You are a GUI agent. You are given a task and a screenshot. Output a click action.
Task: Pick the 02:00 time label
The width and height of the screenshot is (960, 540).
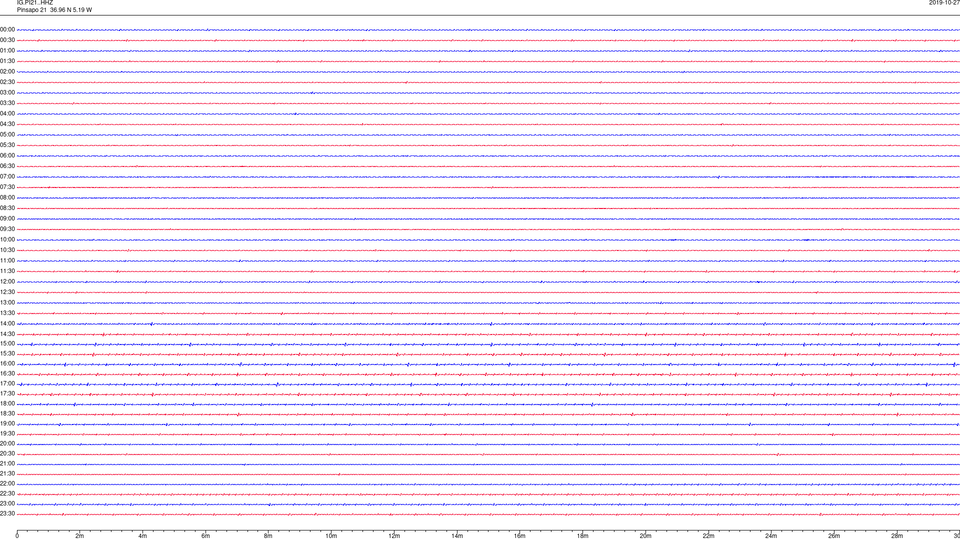[7, 72]
